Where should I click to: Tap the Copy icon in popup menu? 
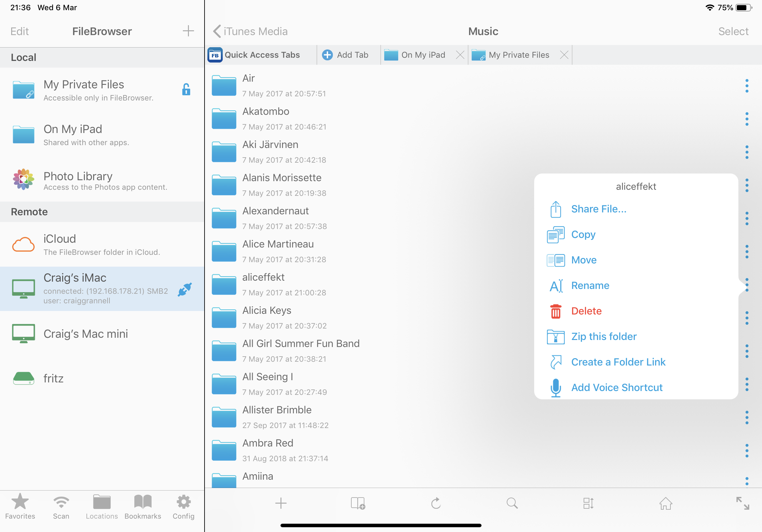(556, 234)
